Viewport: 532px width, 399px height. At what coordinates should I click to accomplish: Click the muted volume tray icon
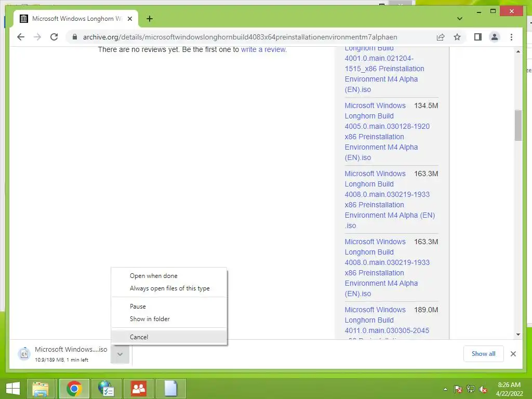483,390
